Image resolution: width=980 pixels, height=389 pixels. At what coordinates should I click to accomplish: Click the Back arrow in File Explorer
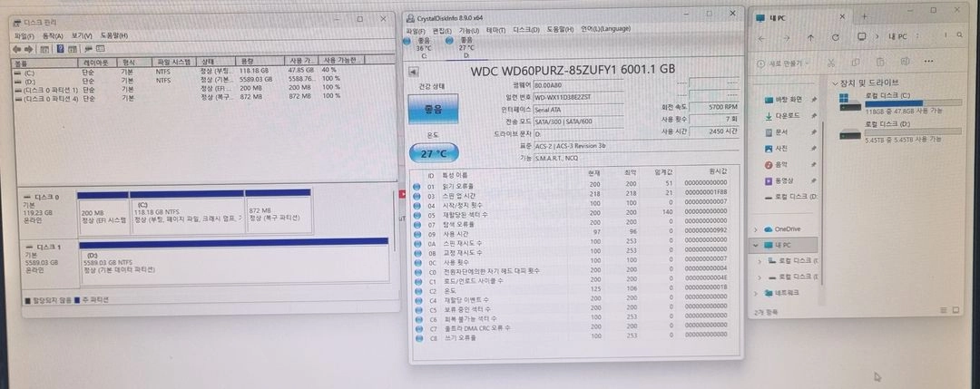click(x=761, y=37)
